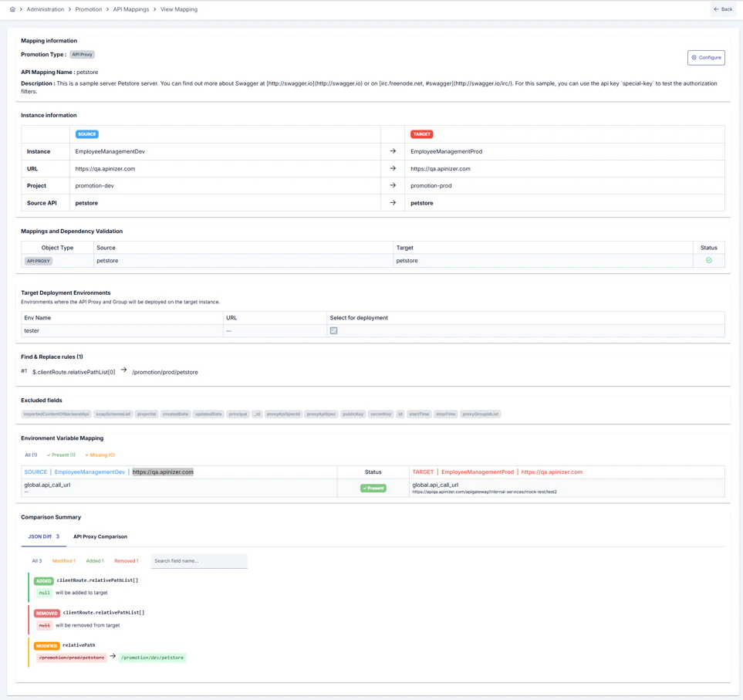Screen dimensions: 743x700
Task: Click the arrow icon in Instance row
Action: click(x=393, y=151)
